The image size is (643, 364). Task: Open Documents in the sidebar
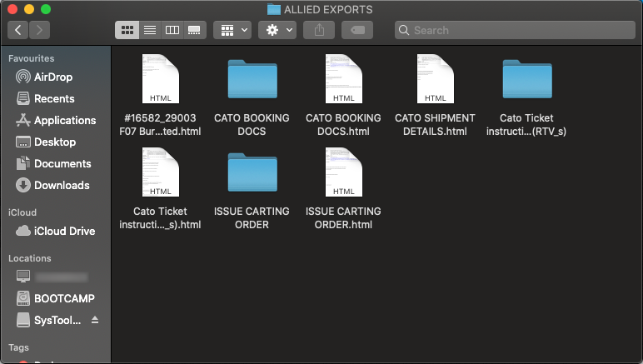click(x=55, y=163)
